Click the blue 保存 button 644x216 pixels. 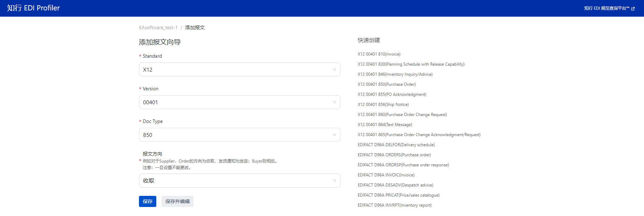pyautogui.click(x=148, y=201)
